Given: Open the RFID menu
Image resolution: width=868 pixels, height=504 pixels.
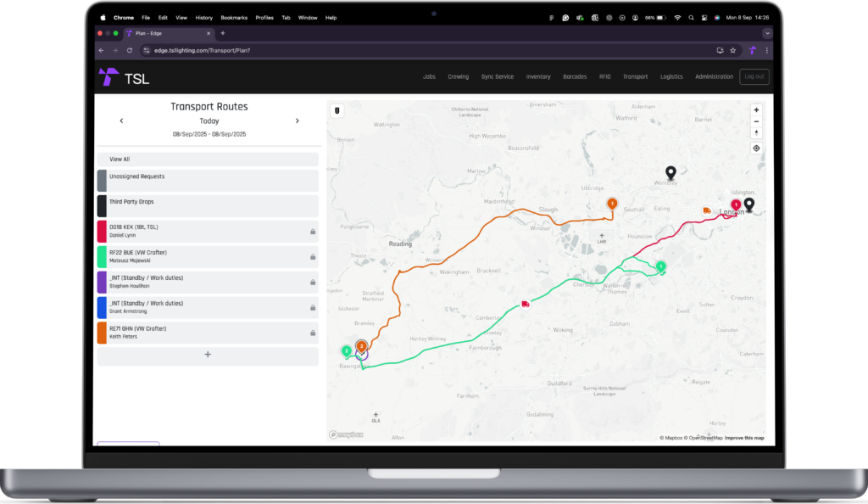Looking at the screenshot, I should 604,77.
